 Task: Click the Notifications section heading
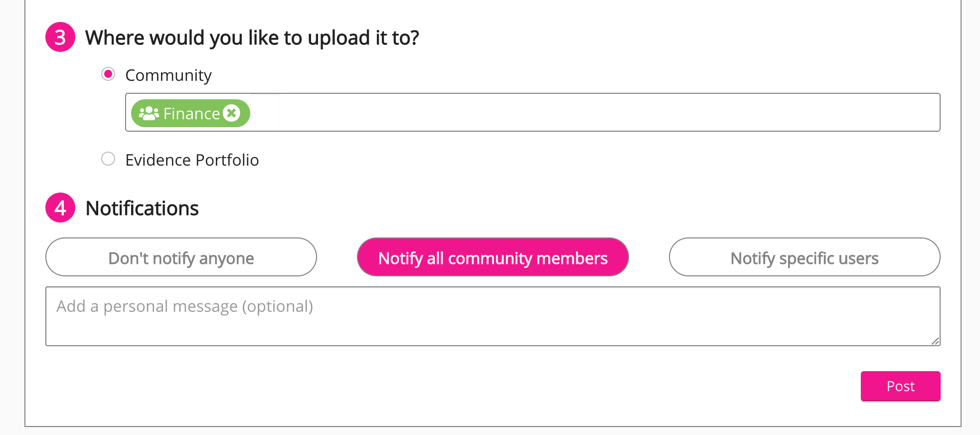tap(142, 209)
